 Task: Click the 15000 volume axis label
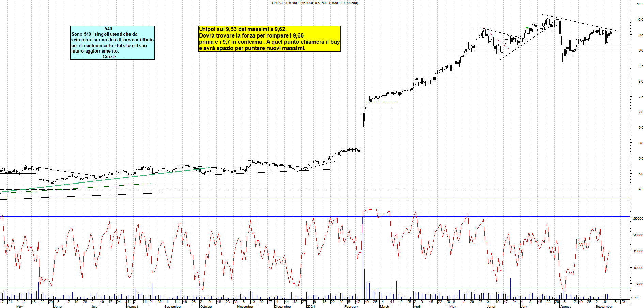pyautogui.click(x=638, y=251)
